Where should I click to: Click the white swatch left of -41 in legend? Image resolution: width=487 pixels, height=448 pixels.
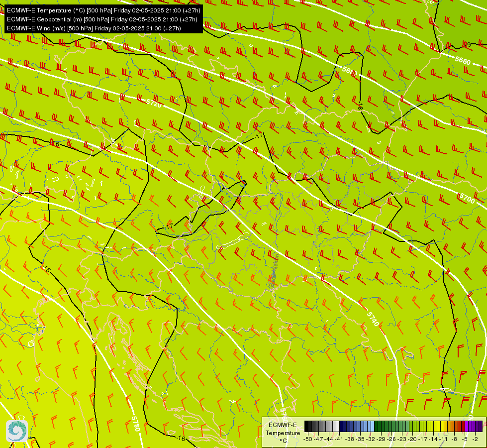click(x=338, y=426)
